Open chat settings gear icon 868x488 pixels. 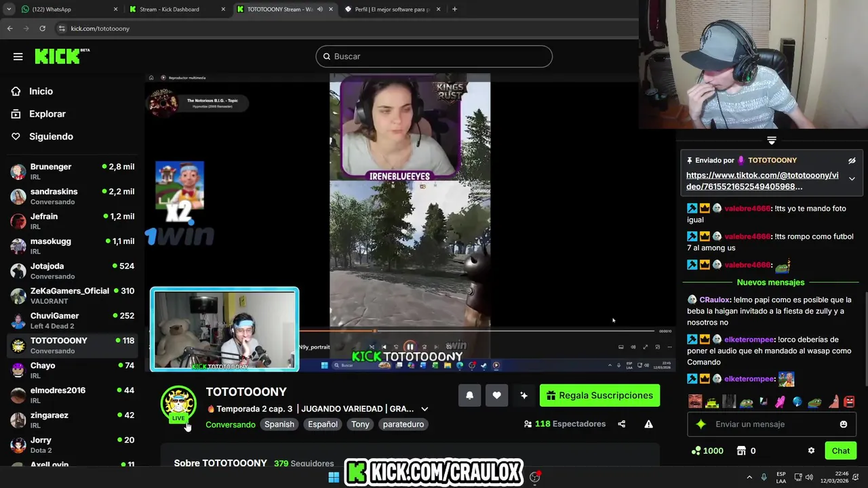pos(811,451)
